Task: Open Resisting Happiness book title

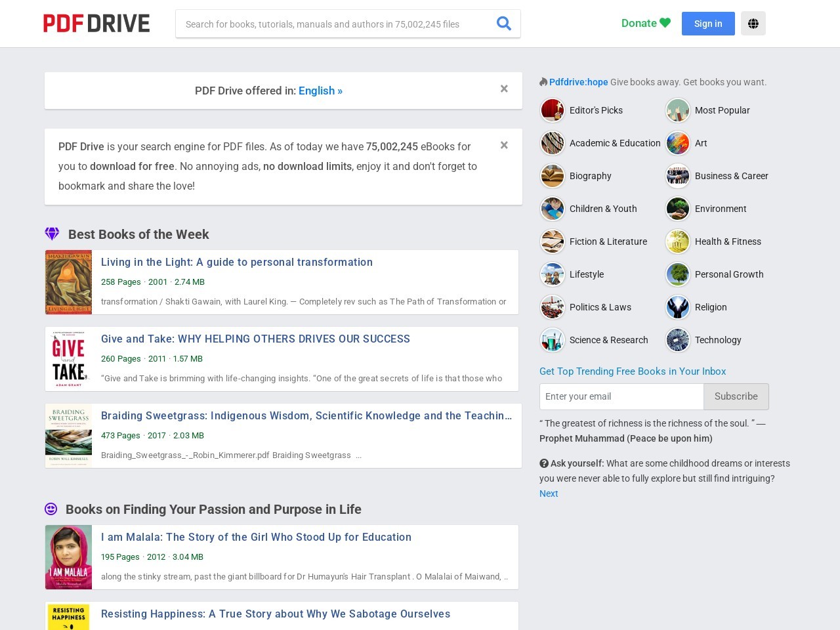Action: 276,614
